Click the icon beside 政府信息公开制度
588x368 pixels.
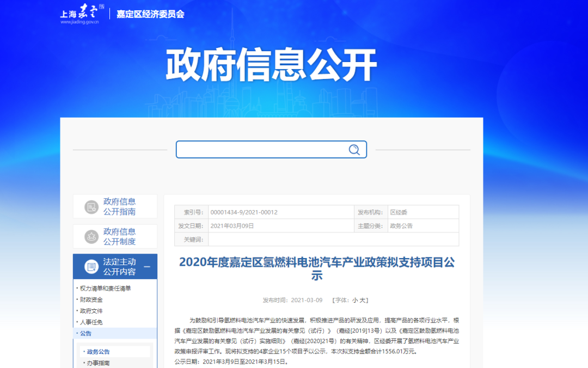click(x=91, y=237)
